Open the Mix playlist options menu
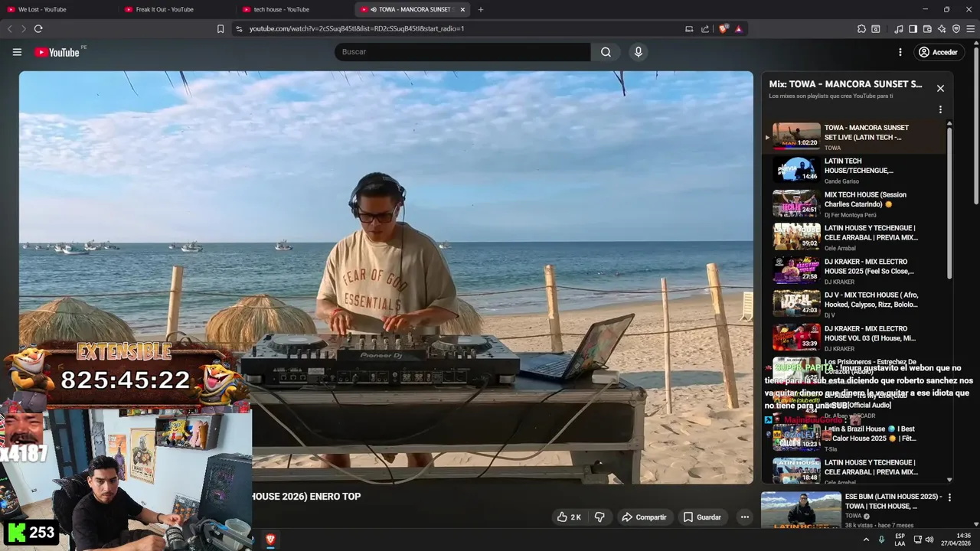The width and height of the screenshot is (980, 551). (x=940, y=109)
